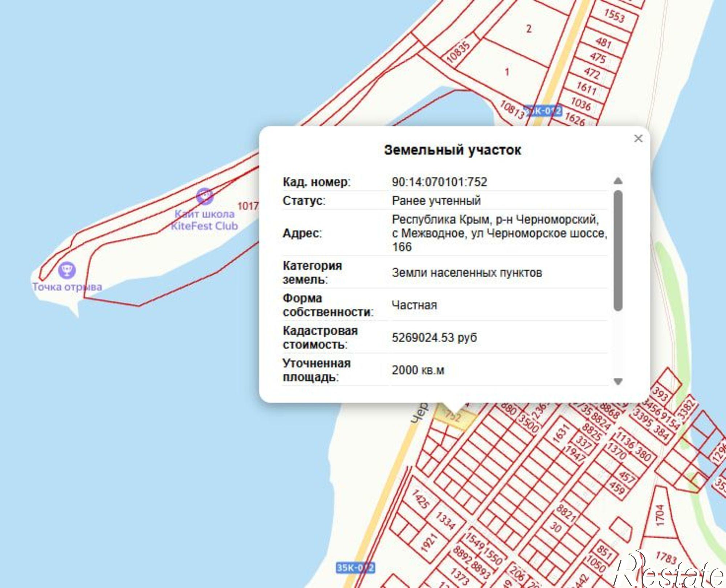Click the lower 35К-012 road badge
This screenshot has width=726, height=588.
(x=355, y=568)
